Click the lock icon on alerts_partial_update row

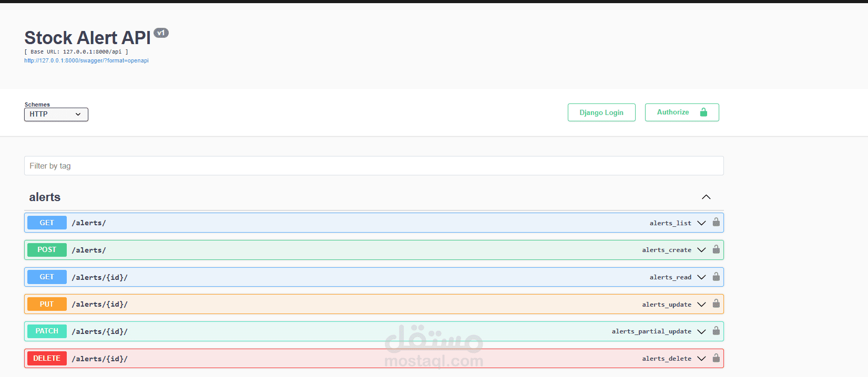coord(716,331)
